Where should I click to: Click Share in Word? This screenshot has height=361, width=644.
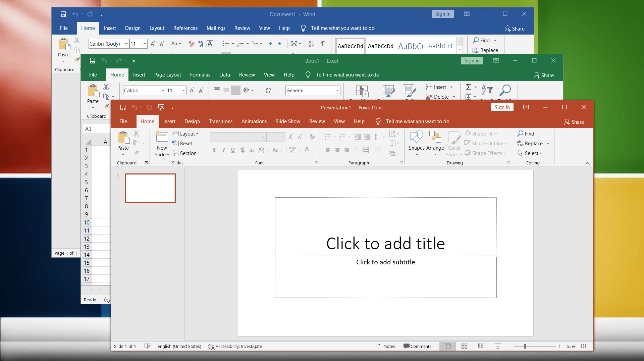coord(515,29)
